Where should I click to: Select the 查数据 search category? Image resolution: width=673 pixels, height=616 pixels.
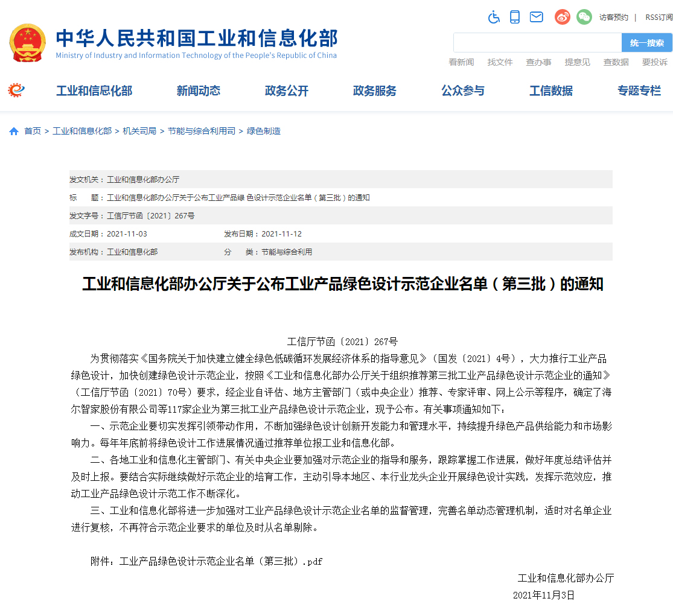pyautogui.click(x=616, y=62)
